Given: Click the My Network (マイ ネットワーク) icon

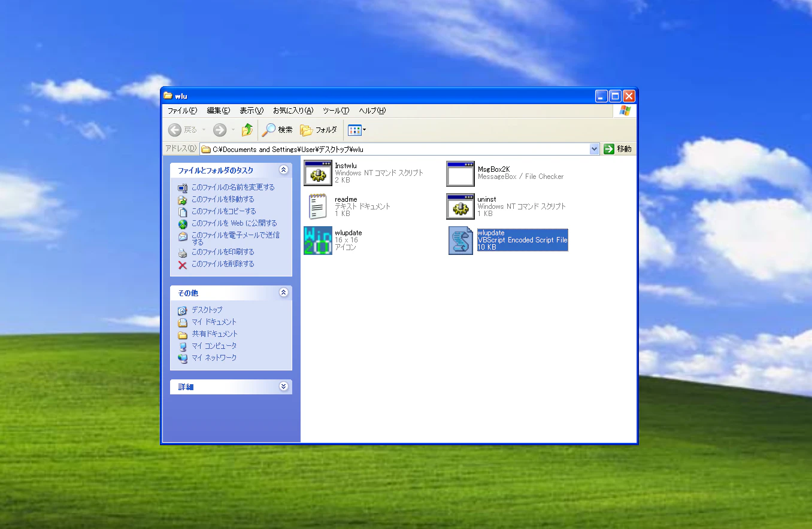Looking at the screenshot, I should [183, 358].
